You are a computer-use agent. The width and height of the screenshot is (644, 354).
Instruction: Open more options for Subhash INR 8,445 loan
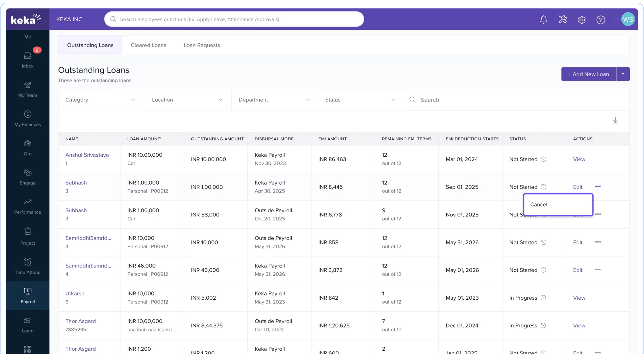click(x=598, y=186)
